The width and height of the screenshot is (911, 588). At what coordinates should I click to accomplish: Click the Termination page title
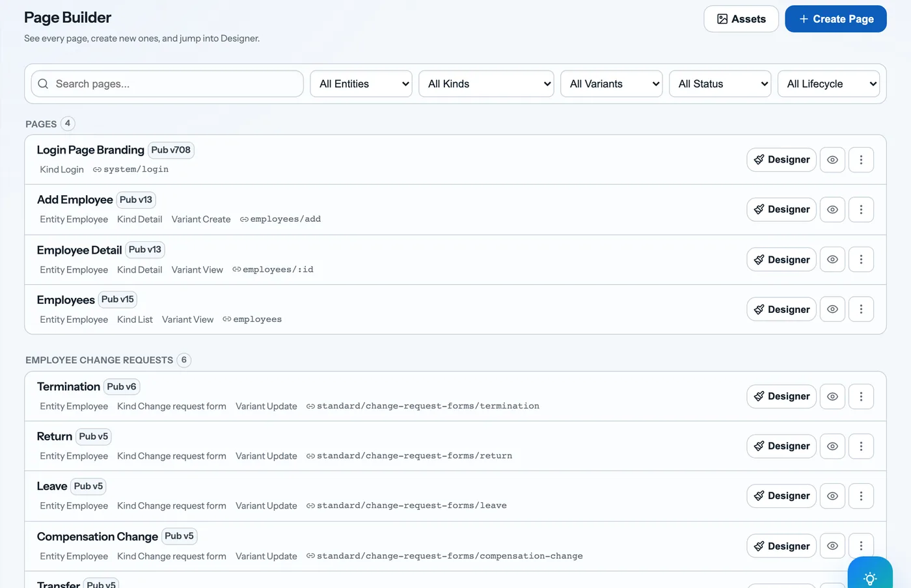click(68, 386)
